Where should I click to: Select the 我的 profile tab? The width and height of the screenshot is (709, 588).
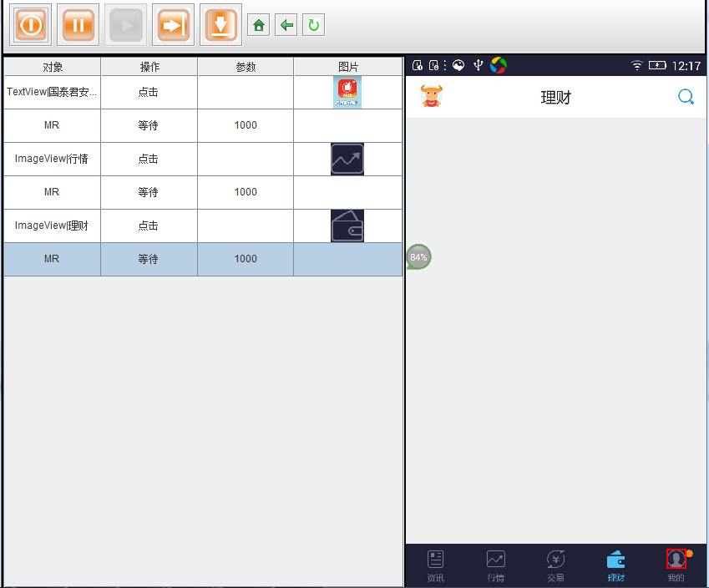click(676, 565)
